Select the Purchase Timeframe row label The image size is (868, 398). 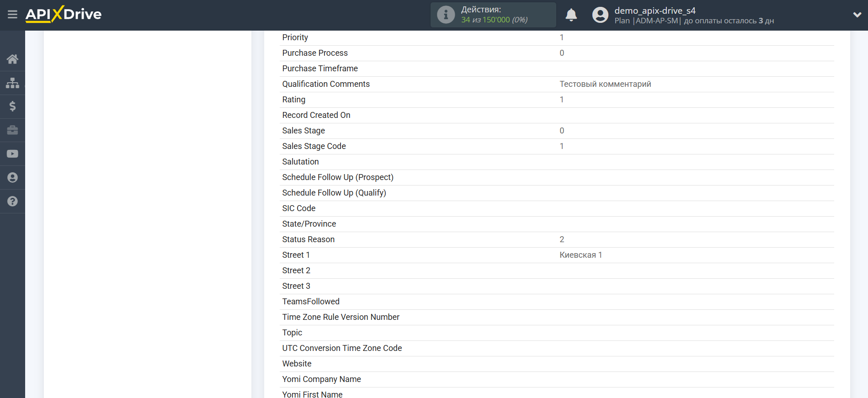tap(320, 69)
